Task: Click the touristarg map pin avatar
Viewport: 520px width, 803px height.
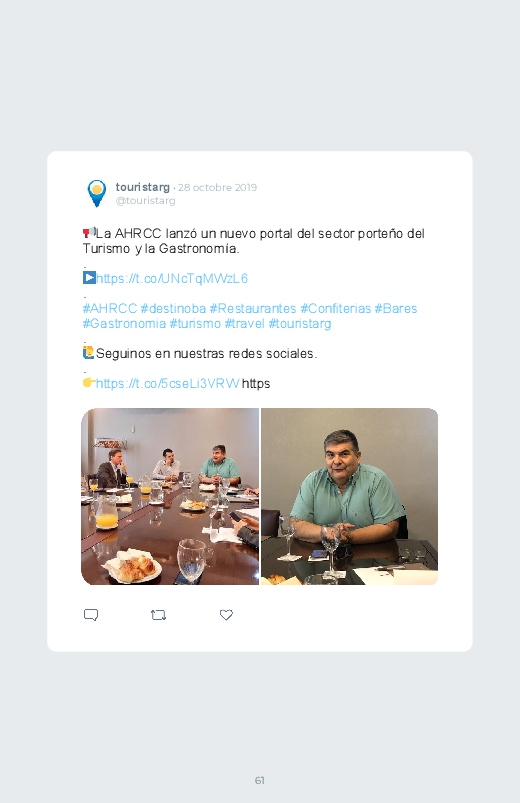Action: tap(96, 193)
